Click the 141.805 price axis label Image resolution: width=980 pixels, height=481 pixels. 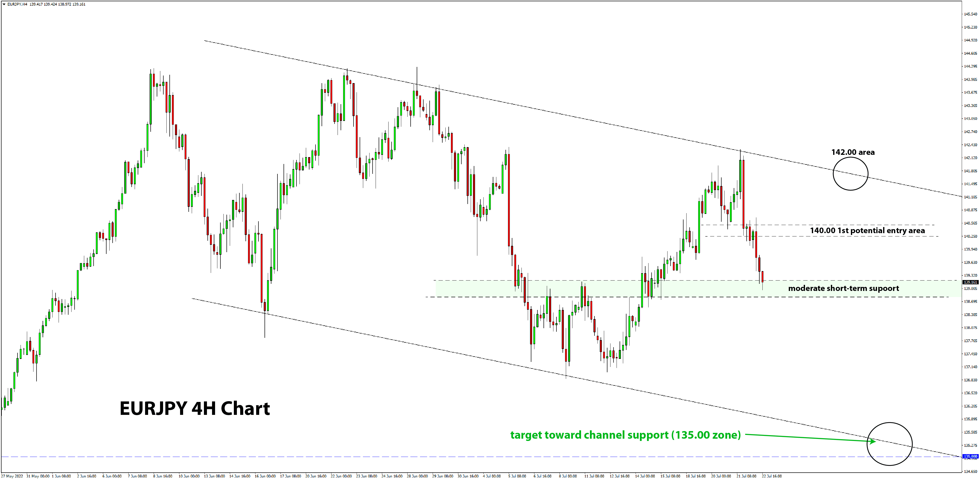(970, 171)
